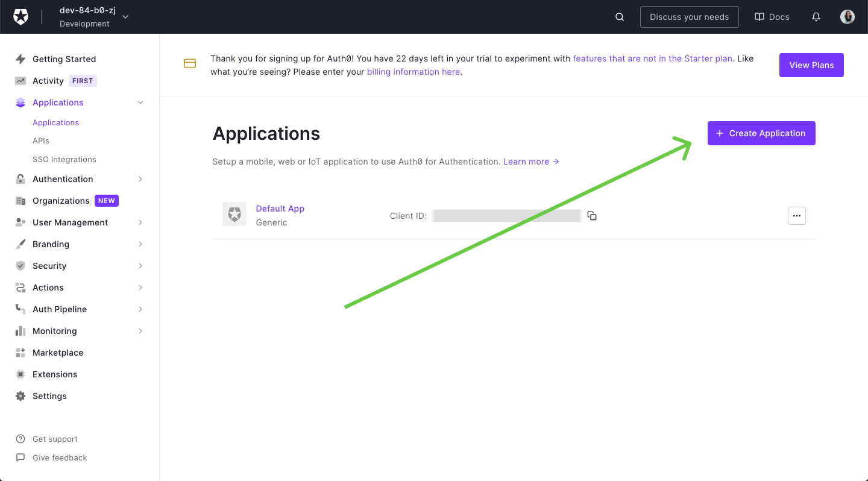The width and height of the screenshot is (868, 481).
Task: Open the Marketplace icon in sidebar
Action: (20, 353)
